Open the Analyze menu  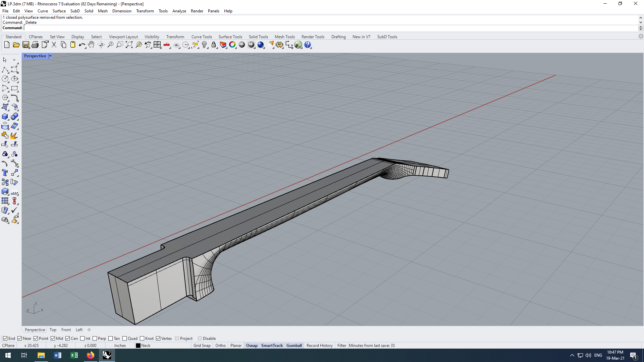pos(179,11)
